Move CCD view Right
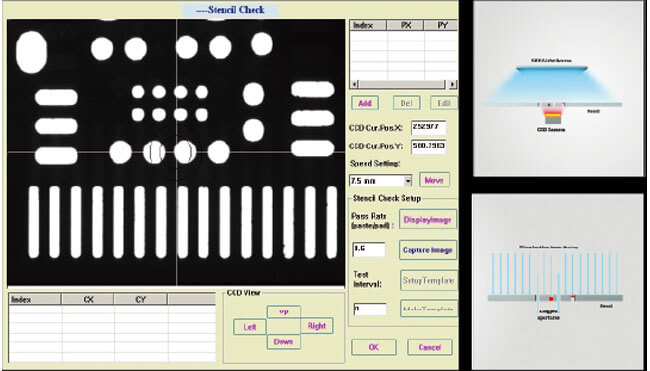The height and width of the screenshot is (371, 650). pos(317,326)
